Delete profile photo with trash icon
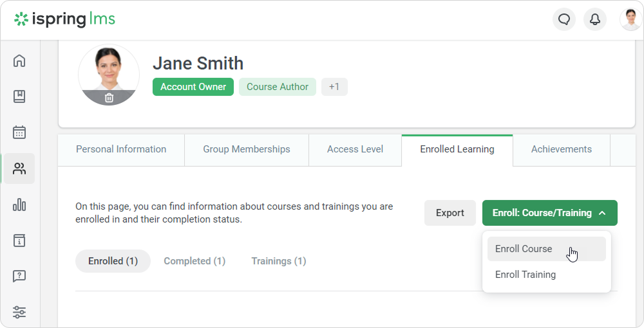Screen dimensions: 644x328 pyautogui.click(x=109, y=98)
